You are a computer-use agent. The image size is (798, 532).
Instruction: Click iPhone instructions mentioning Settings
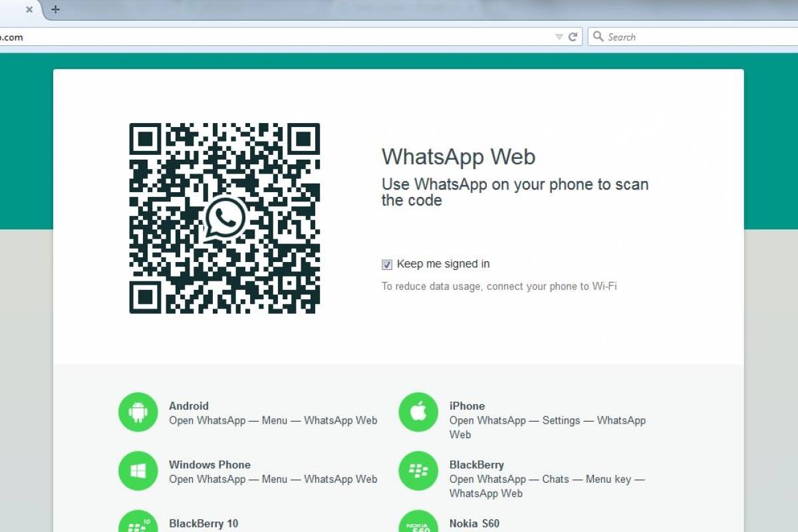[547, 427]
